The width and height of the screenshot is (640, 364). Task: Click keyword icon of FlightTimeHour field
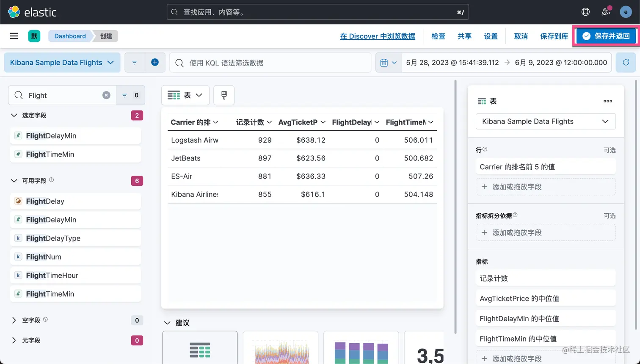(x=18, y=275)
